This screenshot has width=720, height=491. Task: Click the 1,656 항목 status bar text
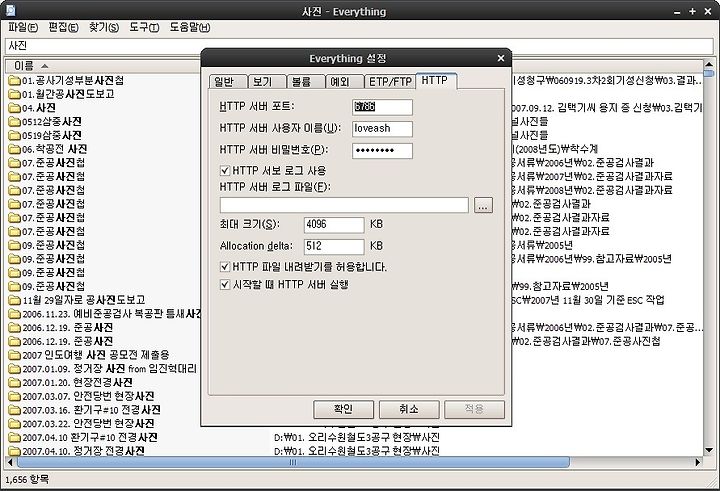point(27,480)
